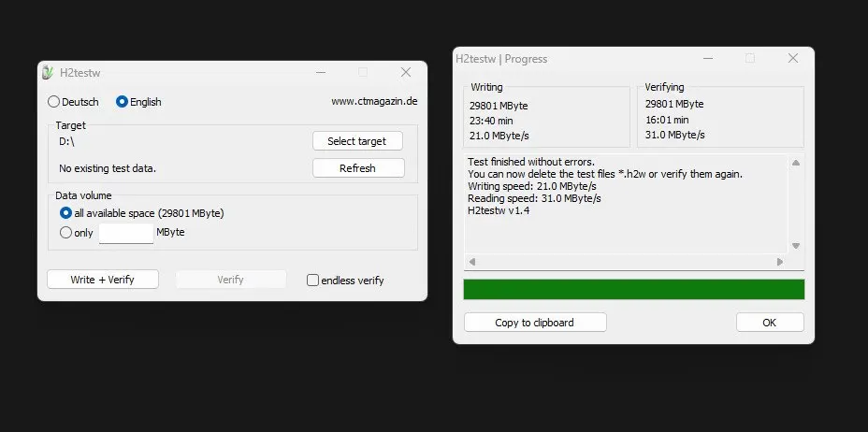Copy results to clipboard
Viewport: 868px width, 432px height.
point(535,323)
